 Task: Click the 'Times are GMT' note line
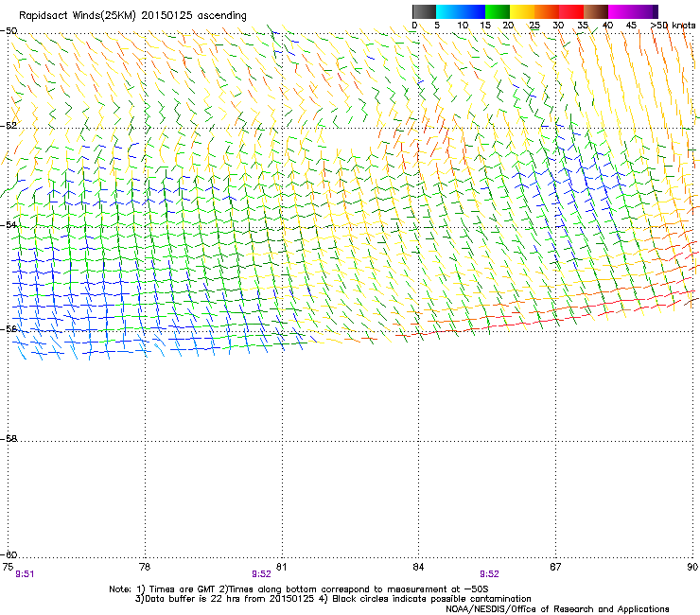click(299, 589)
